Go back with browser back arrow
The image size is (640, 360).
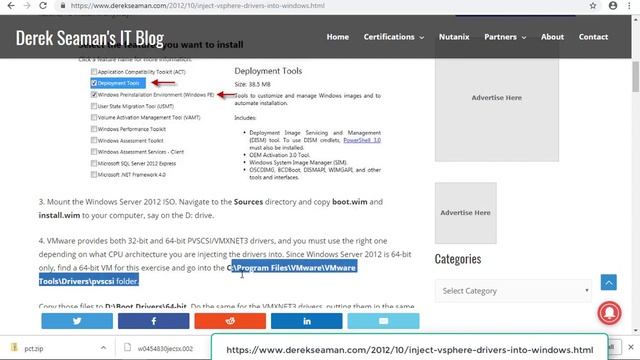pos(11,6)
